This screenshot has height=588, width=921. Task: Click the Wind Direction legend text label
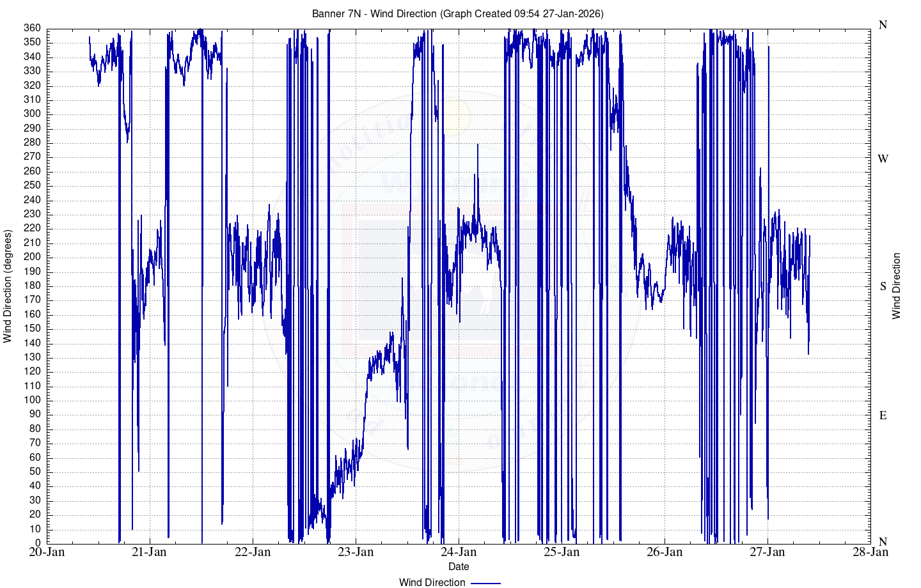[x=432, y=582]
